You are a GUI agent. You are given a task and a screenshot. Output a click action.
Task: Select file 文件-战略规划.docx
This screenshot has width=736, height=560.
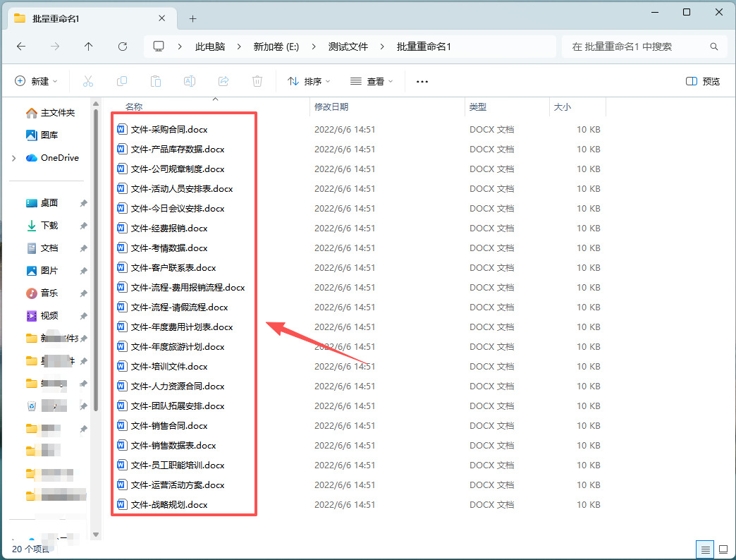[162, 504]
